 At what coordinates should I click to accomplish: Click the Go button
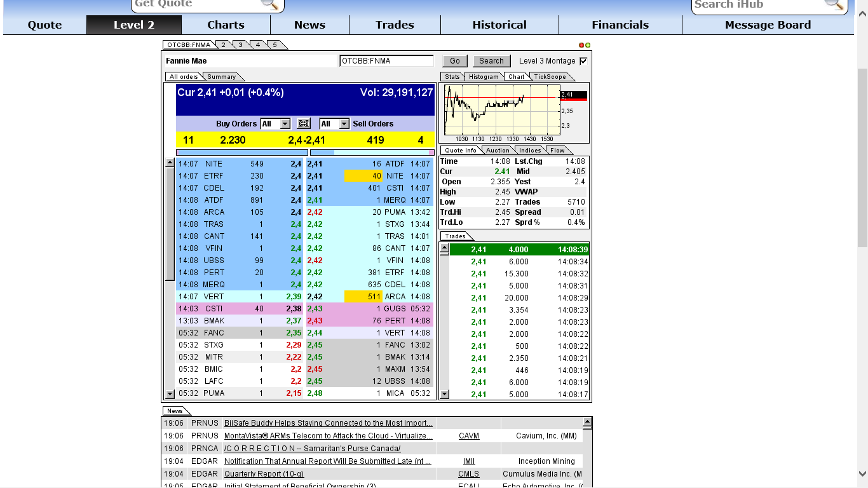pyautogui.click(x=455, y=61)
